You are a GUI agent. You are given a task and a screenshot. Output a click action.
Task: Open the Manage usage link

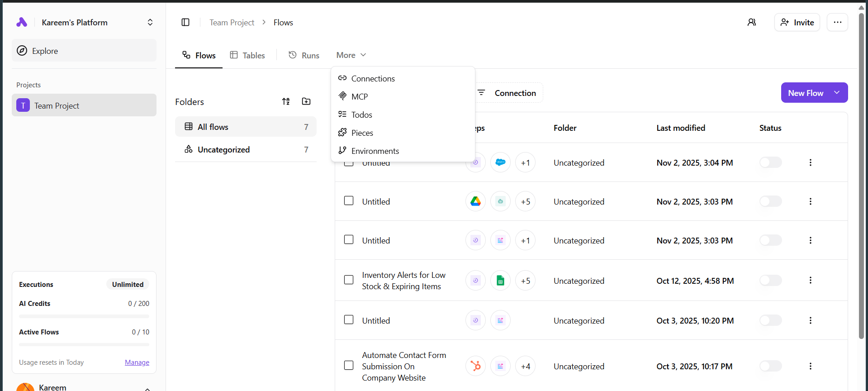[x=137, y=362]
